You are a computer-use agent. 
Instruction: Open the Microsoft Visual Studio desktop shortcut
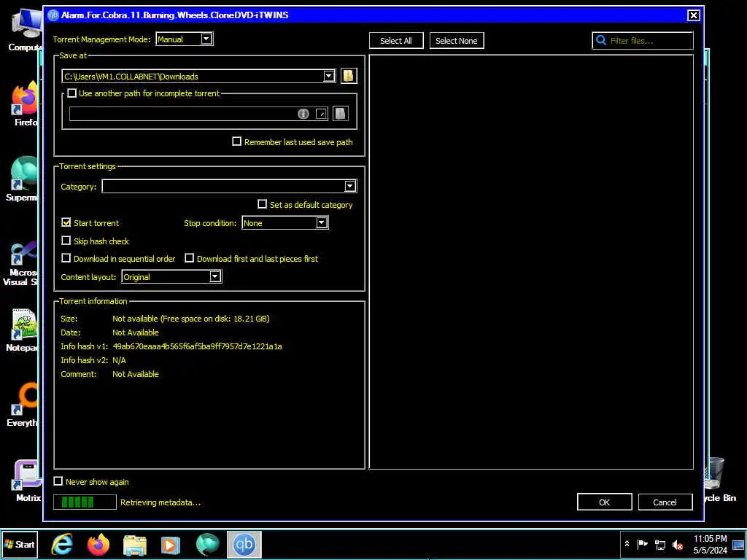click(x=22, y=263)
